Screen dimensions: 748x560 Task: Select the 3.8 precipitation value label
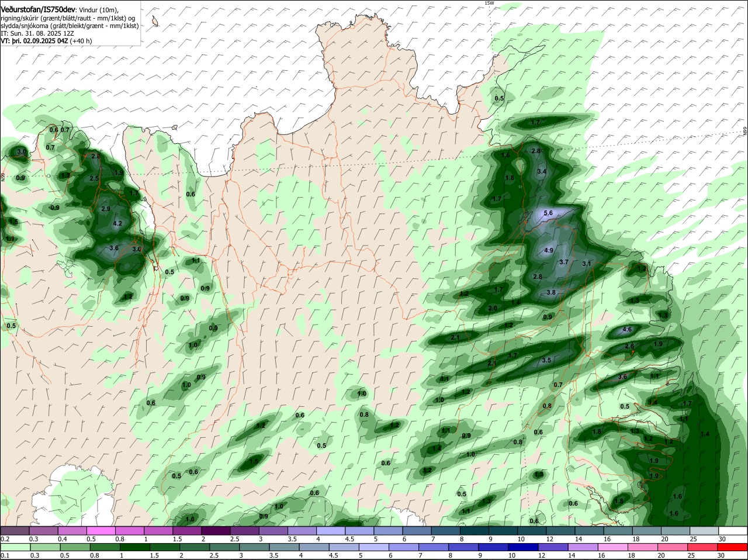pyautogui.click(x=551, y=292)
